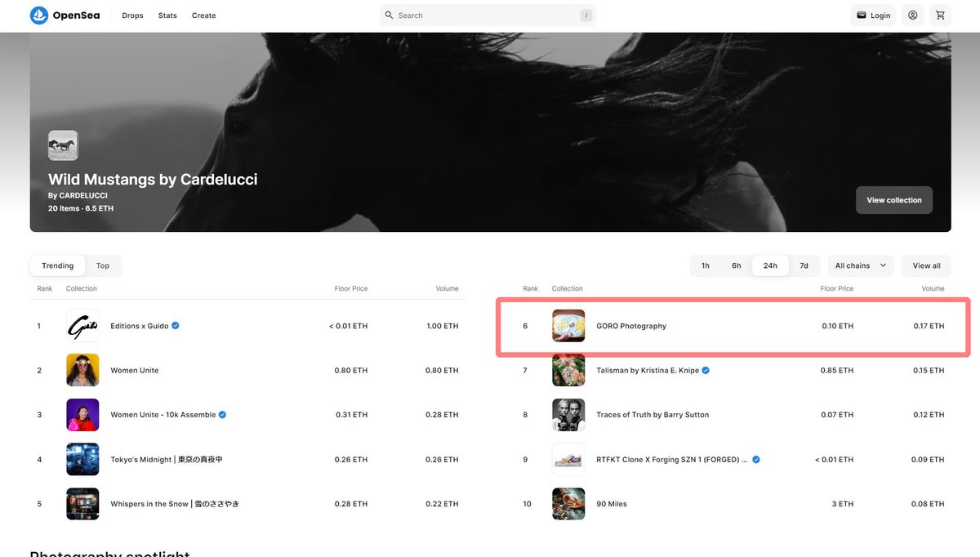Click the View all button
The height and width of the screenshot is (557, 980).
(x=927, y=265)
